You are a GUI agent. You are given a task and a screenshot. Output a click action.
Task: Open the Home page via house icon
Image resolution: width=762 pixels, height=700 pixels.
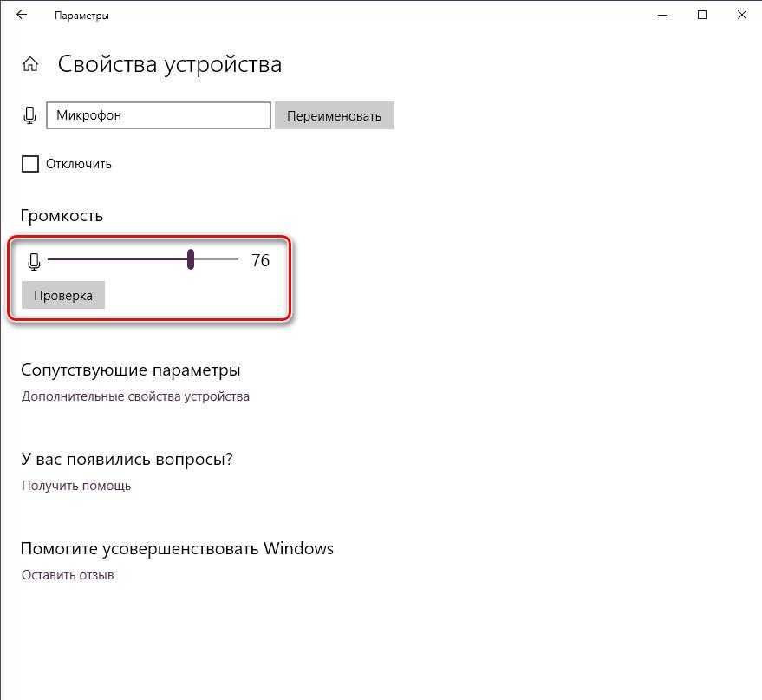click(30, 65)
